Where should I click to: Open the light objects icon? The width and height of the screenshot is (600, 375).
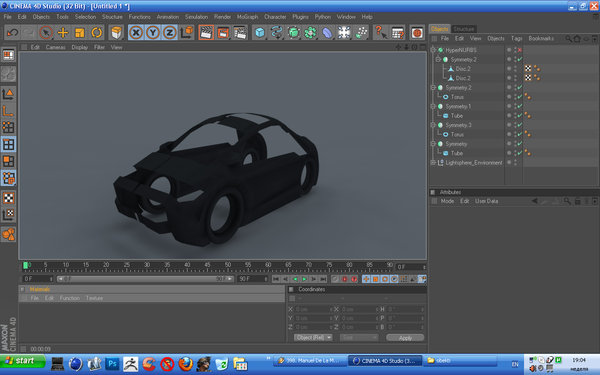click(x=344, y=33)
